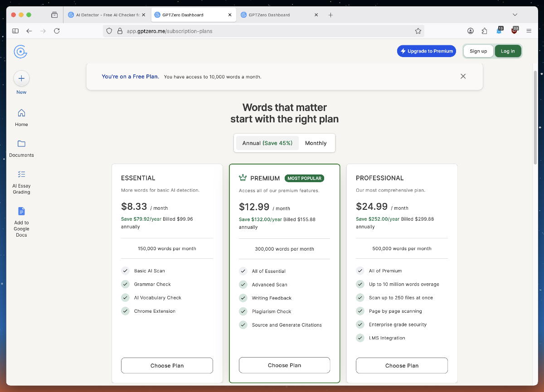The width and height of the screenshot is (544, 392).
Task: Click the GPTZero logo icon
Action: [x=20, y=52]
